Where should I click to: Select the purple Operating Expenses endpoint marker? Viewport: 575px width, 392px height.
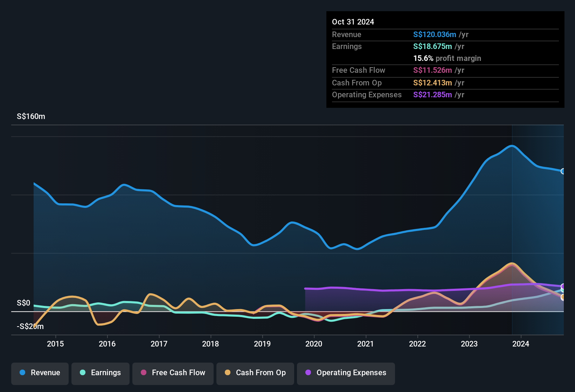pyautogui.click(x=563, y=286)
